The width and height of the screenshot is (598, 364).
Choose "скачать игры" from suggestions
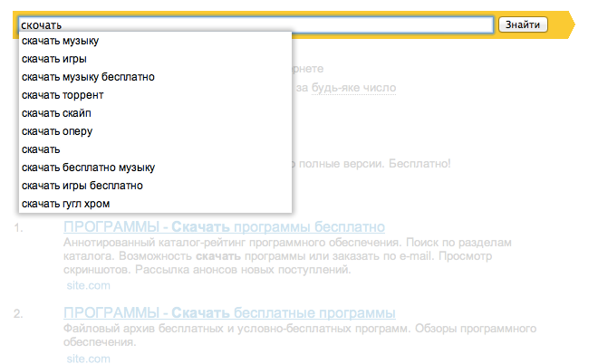(54, 59)
